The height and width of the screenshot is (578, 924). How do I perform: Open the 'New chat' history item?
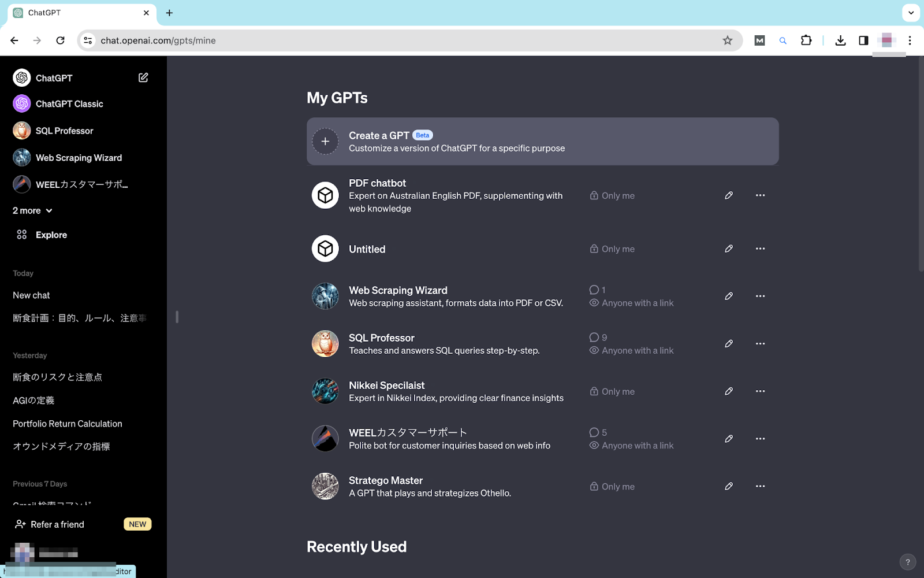[31, 295]
